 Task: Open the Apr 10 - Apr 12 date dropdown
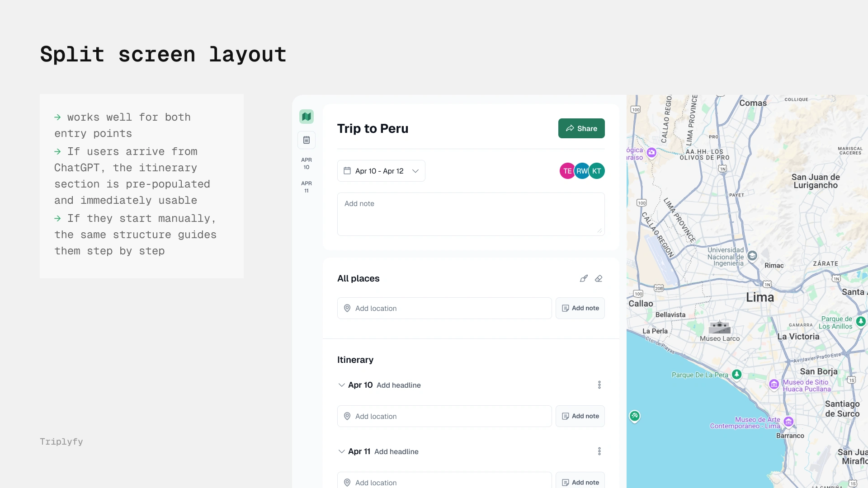(381, 171)
